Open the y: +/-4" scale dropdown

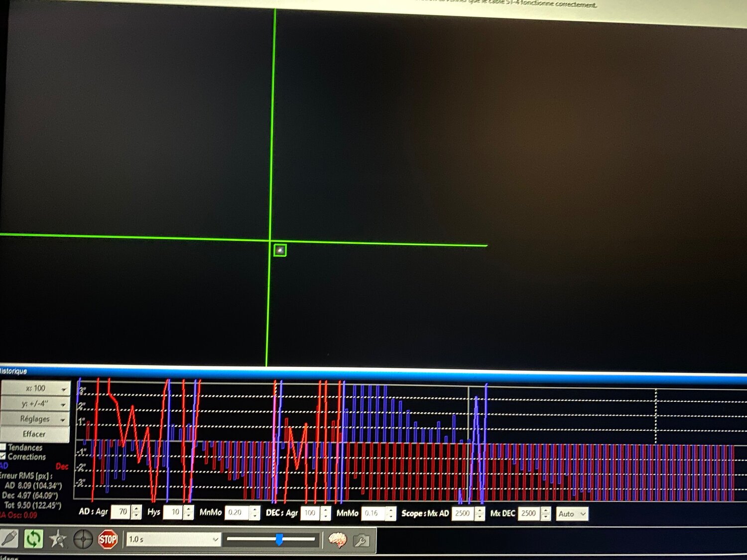(x=35, y=404)
